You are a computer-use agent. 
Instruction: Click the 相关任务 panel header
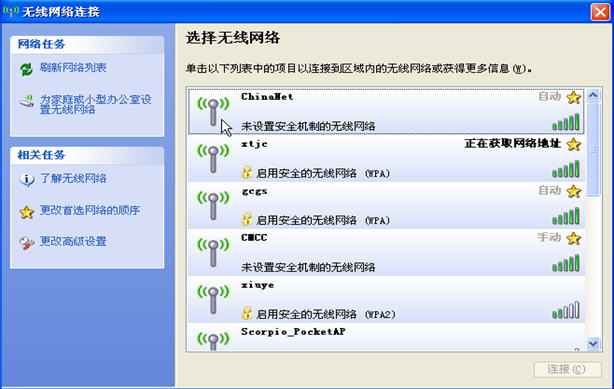[87, 155]
